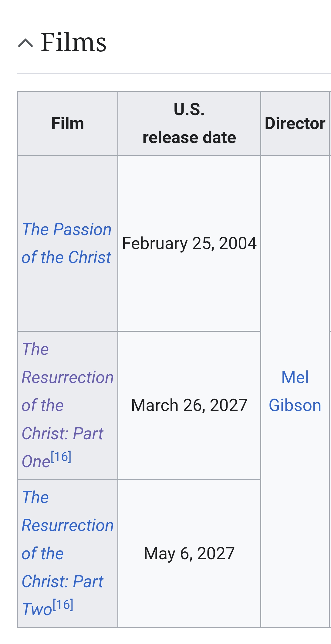The width and height of the screenshot is (331, 644).
Task: Click the Director column header
Action: [x=295, y=123]
